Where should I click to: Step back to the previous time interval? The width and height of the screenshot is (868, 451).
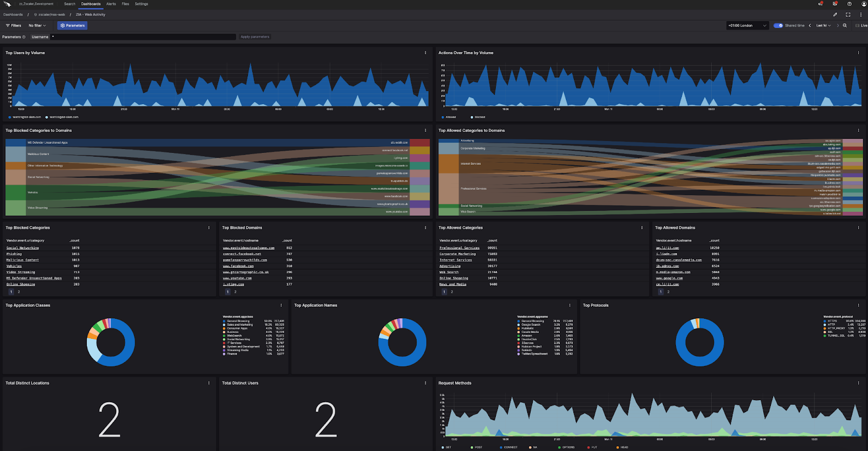(810, 25)
